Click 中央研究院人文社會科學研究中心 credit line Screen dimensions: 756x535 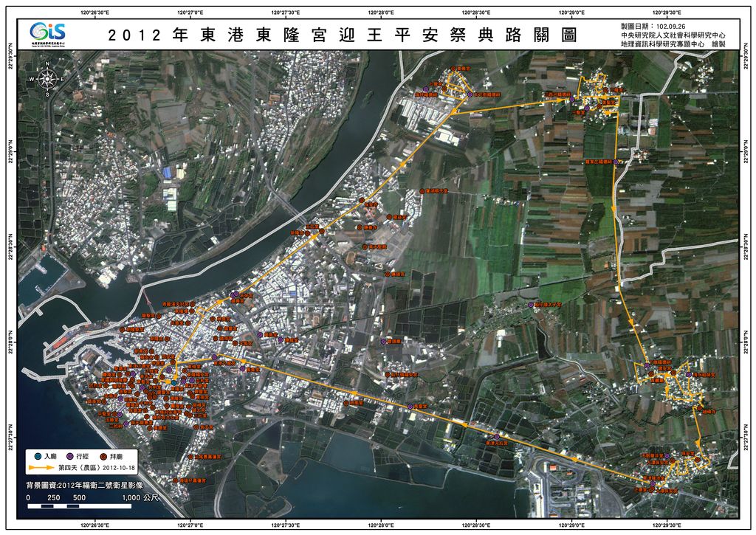point(673,35)
